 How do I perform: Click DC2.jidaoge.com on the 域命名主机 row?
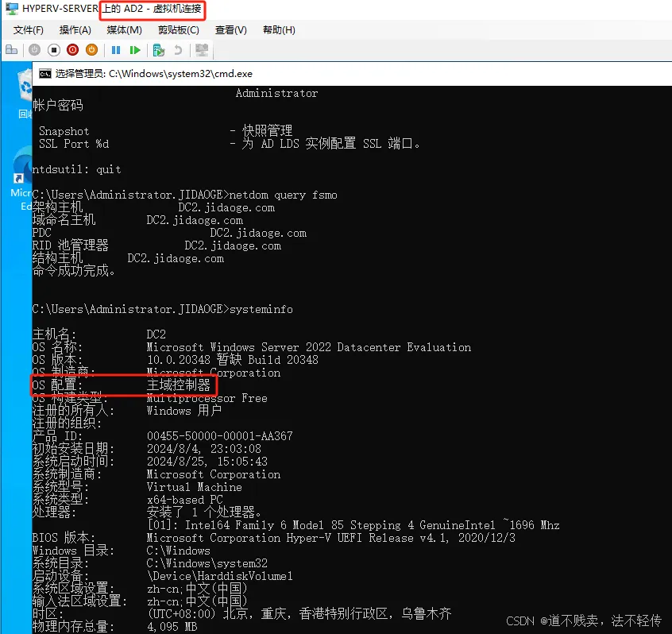(195, 220)
